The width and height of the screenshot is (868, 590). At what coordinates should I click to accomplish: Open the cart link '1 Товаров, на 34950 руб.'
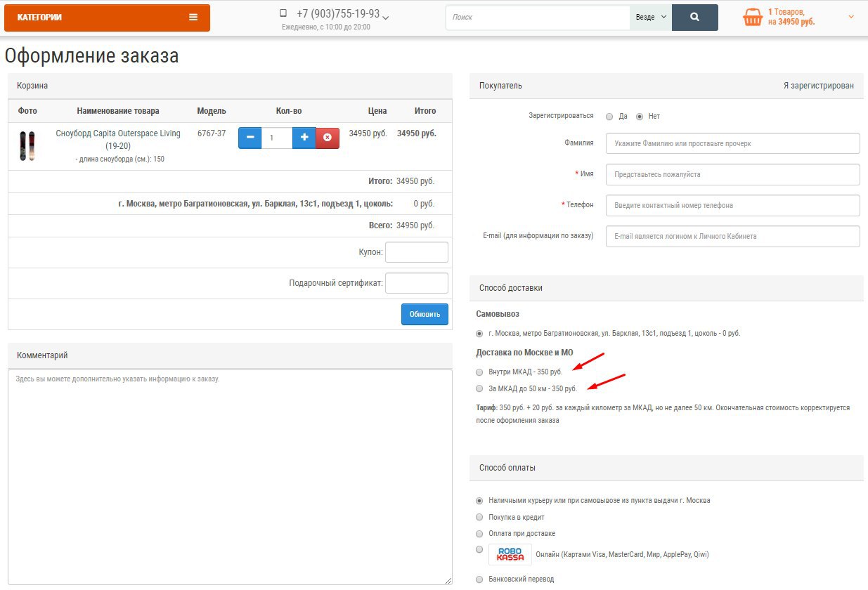point(791,17)
